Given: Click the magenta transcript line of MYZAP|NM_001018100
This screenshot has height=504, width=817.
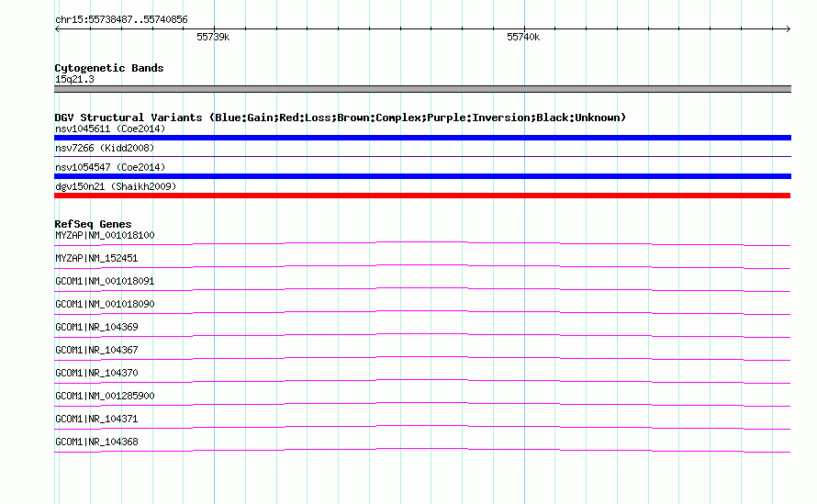Looking at the screenshot, I should [422, 243].
